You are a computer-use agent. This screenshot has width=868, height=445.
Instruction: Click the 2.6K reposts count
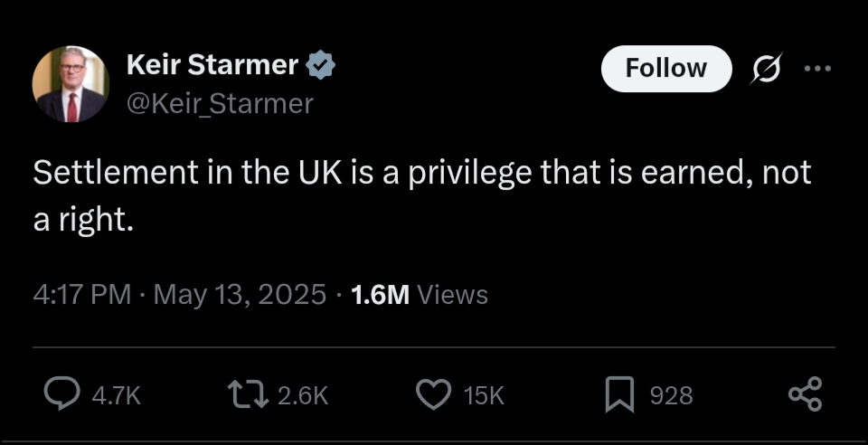coord(300,395)
